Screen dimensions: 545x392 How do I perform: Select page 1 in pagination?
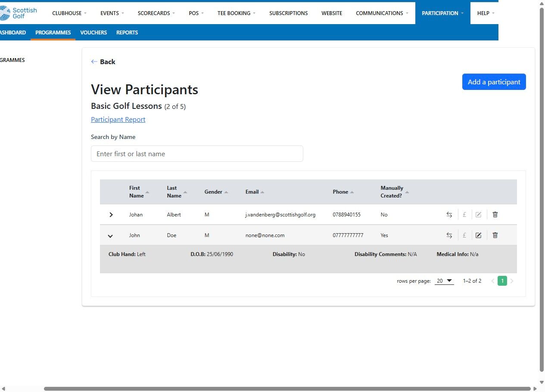tap(502, 281)
